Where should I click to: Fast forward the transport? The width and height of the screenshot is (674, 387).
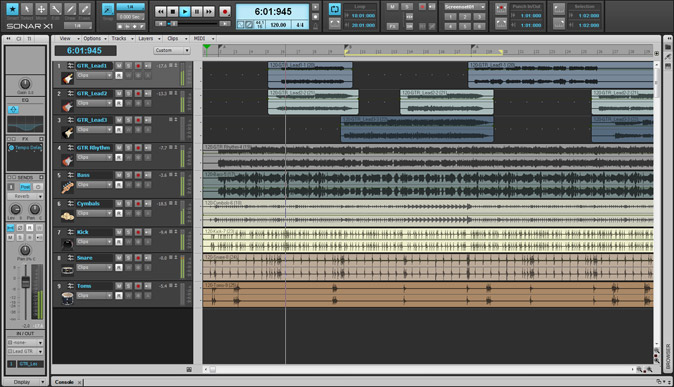tap(208, 12)
